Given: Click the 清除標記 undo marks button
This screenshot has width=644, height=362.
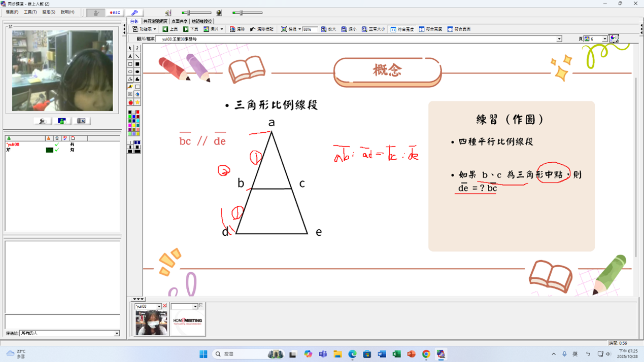Looking at the screenshot, I should (x=262, y=29).
